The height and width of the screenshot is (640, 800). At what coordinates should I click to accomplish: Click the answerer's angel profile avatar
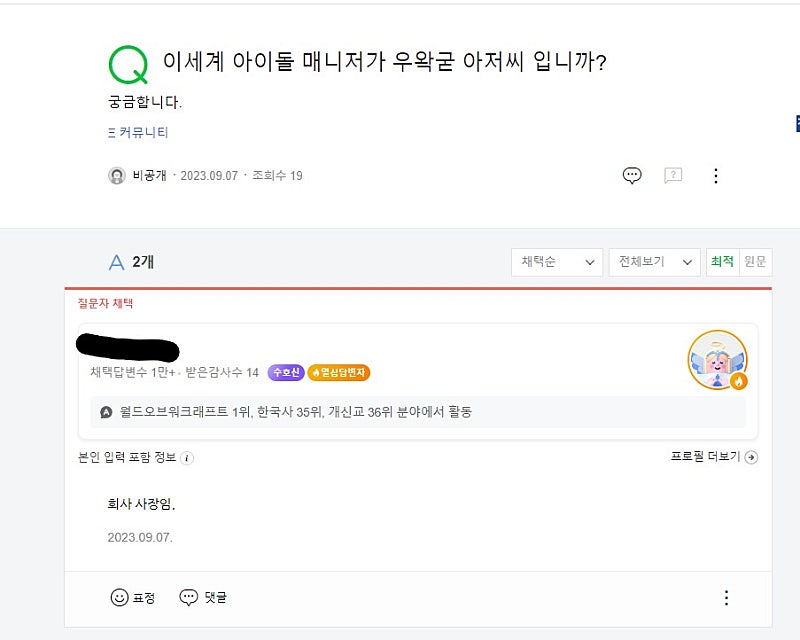tap(717, 359)
